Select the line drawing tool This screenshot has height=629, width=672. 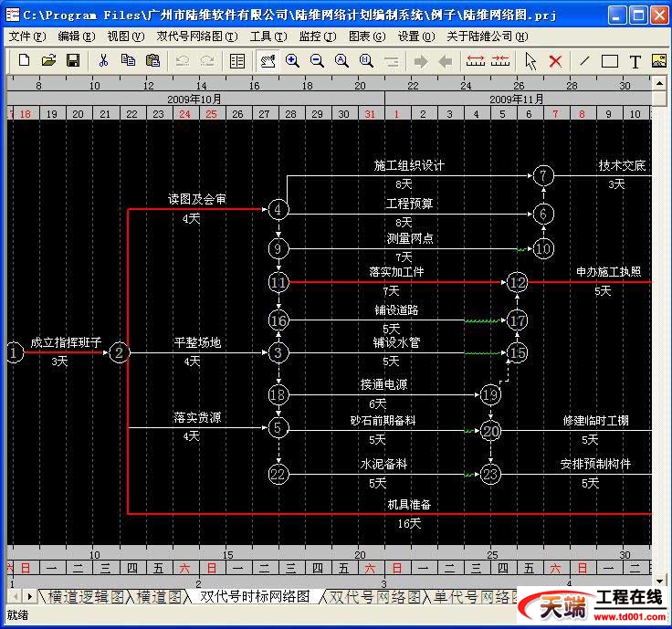(584, 61)
